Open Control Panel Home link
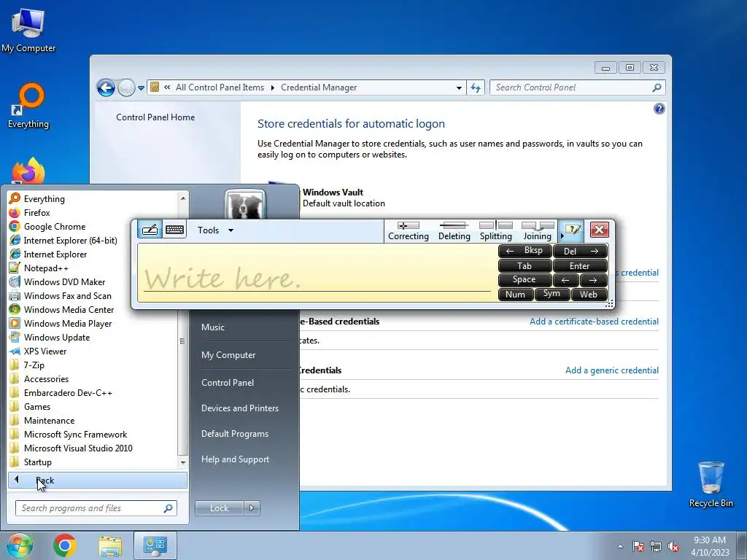The image size is (747, 560). click(x=155, y=117)
